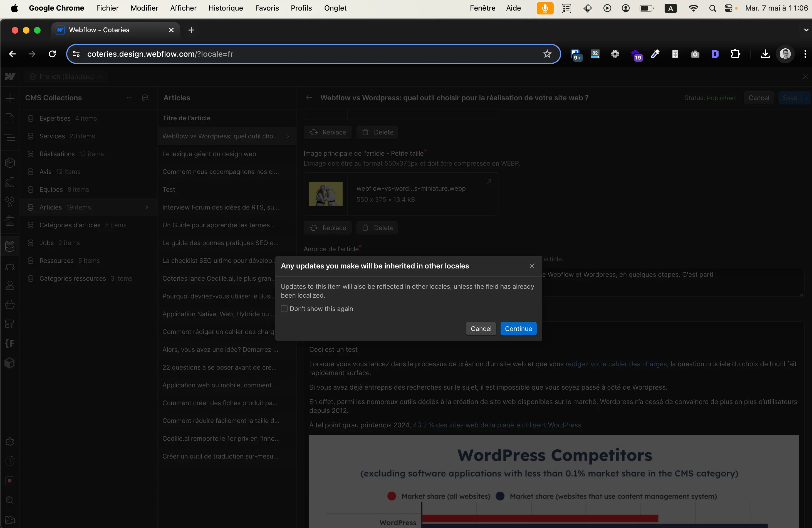Click Cancel in the locale dialog
The height and width of the screenshot is (528, 812).
click(481, 328)
